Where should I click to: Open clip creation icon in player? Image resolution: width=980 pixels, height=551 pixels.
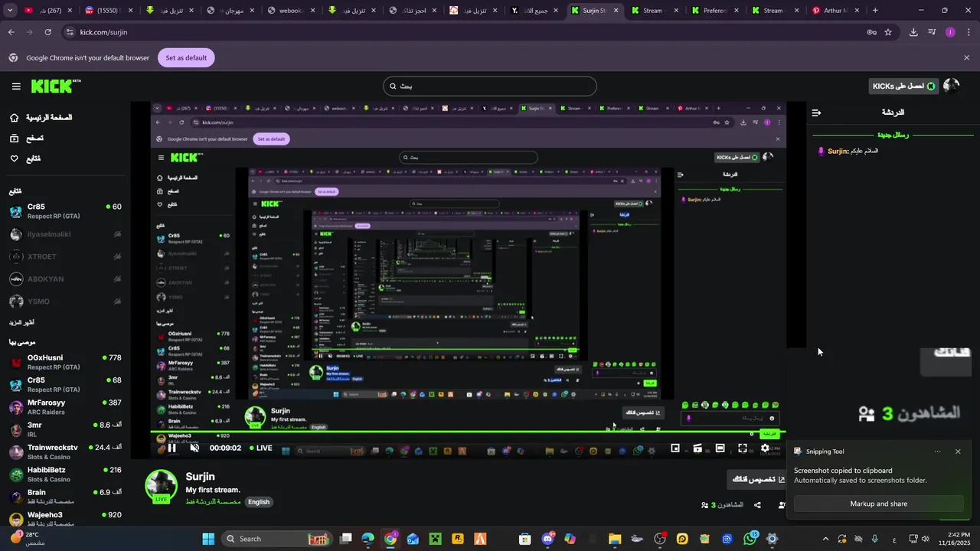pos(697,448)
